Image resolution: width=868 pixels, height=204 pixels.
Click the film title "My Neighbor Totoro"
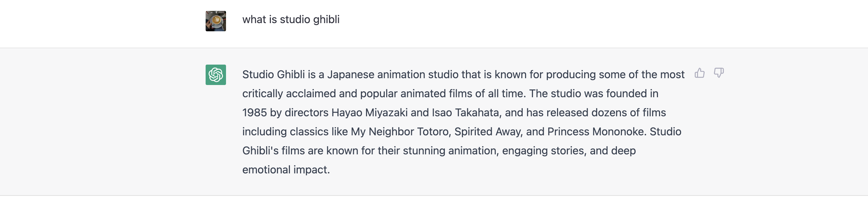(400, 132)
